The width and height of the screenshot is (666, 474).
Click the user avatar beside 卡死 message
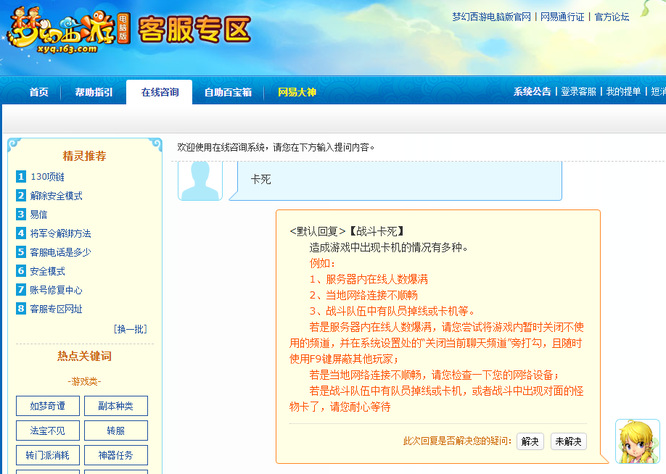(x=200, y=181)
